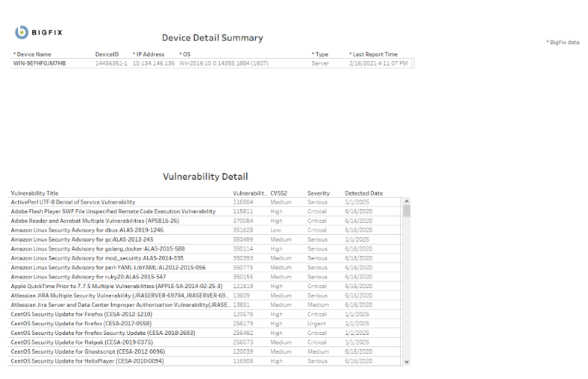Click the Vulnerability Title column header
588x379 pixels.
[34, 193]
